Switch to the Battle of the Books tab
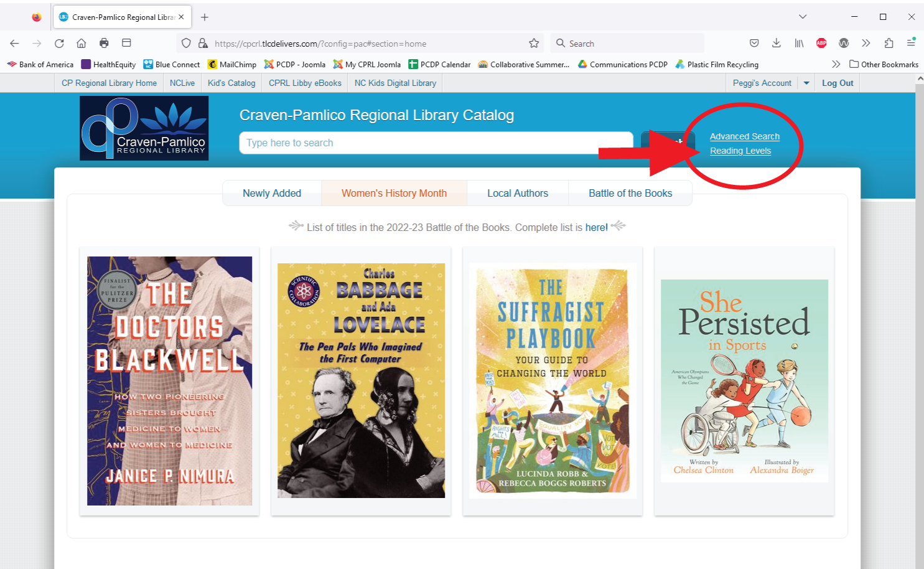 pyautogui.click(x=630, y=193)
